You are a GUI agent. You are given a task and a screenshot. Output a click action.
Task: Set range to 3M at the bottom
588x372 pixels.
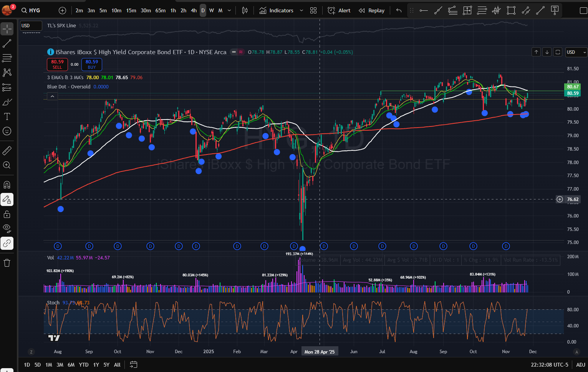(60, 365)
